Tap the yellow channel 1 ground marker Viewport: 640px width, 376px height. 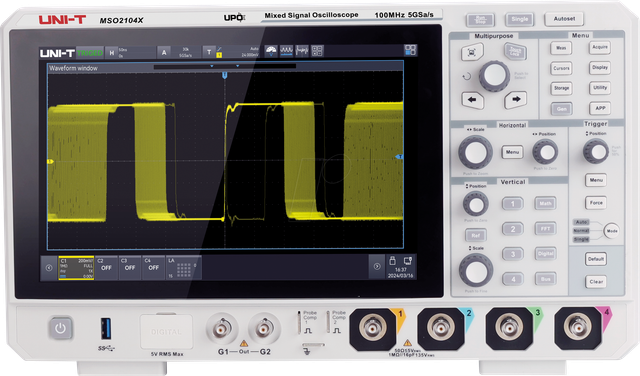coord(50,162)
